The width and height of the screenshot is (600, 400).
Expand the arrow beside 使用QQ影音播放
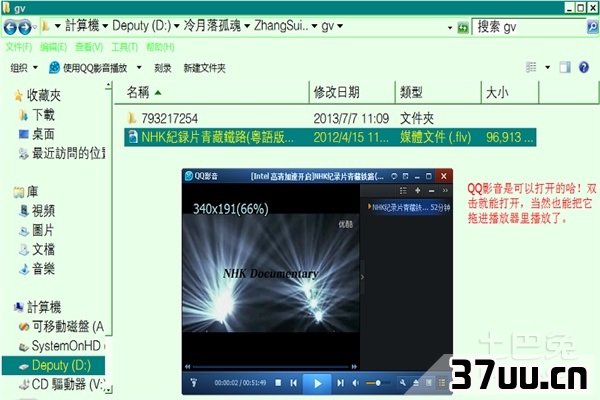[x=139, y=68]
